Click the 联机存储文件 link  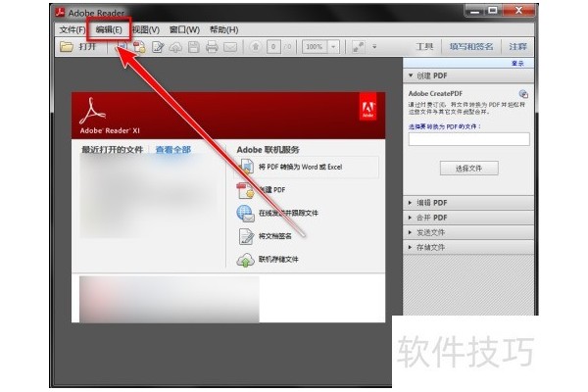tap(278, 259)
